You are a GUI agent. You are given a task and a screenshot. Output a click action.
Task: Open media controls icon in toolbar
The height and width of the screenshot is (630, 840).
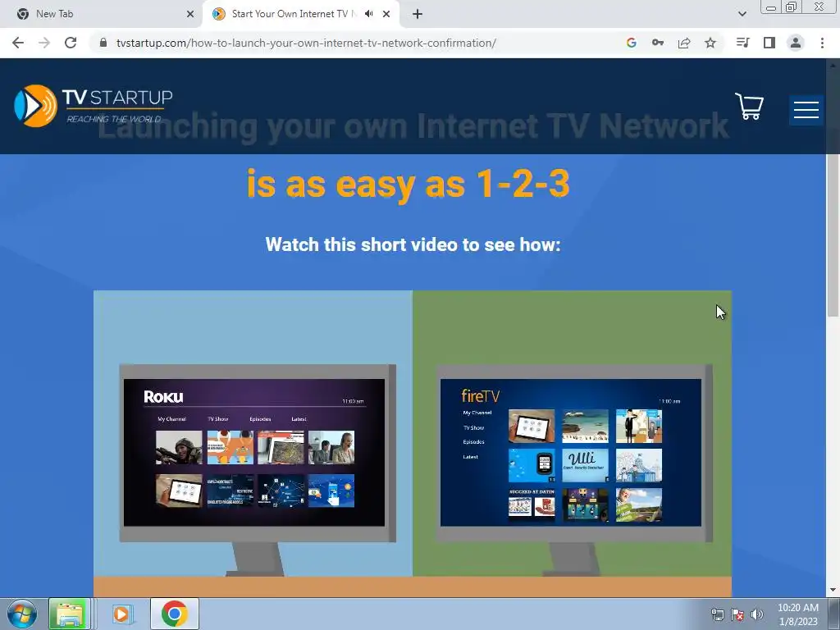click(x=742, y=43)
